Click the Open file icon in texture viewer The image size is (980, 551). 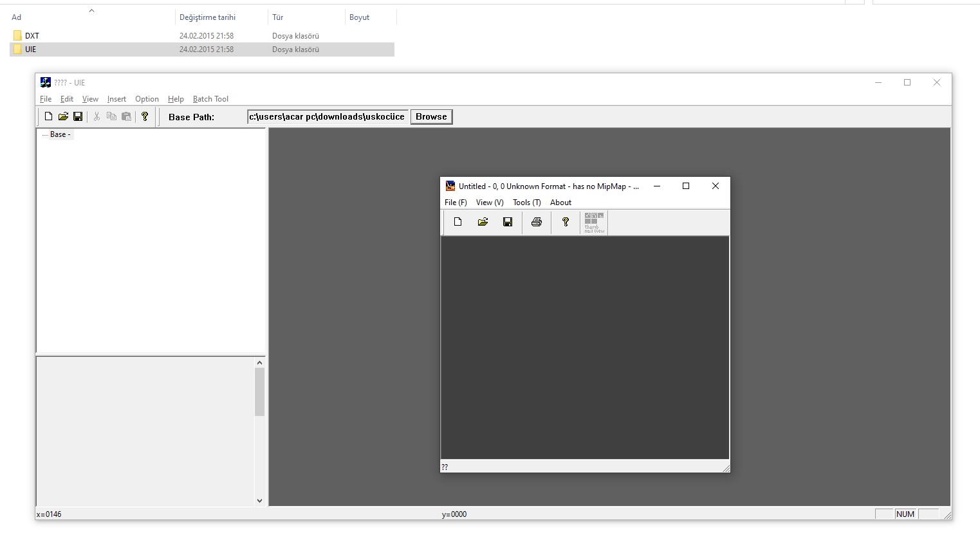(x=483, y=222)
